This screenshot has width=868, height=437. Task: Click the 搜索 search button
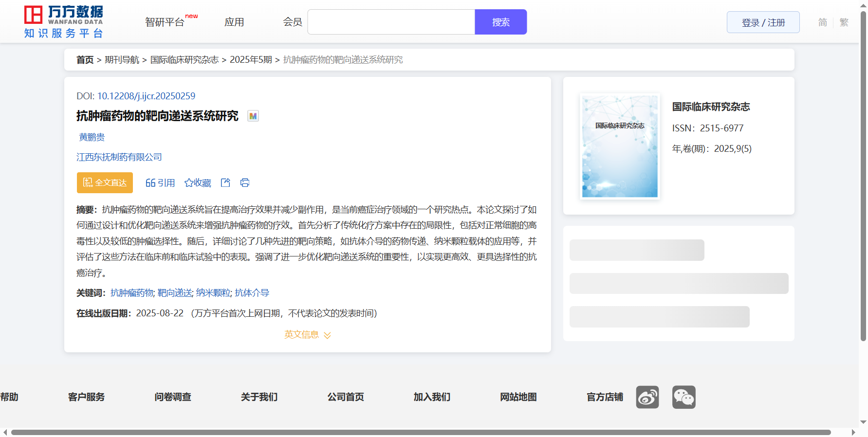[x=500, y=22]
